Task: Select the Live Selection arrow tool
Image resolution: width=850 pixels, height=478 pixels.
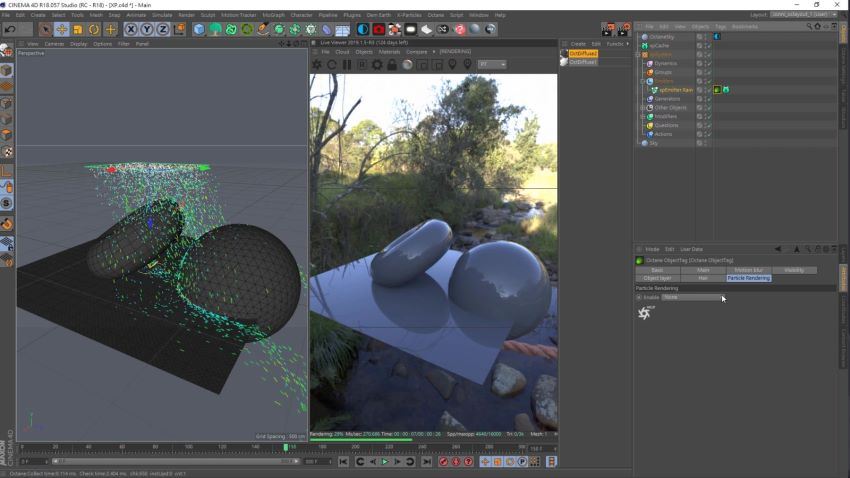Action: coord(46,29)
